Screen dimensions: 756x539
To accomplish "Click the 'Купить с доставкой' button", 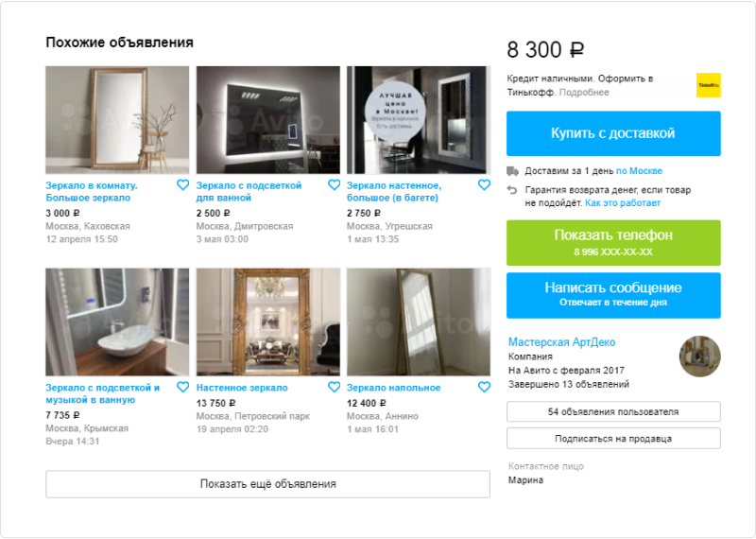I will pyautogui.click(x=613, y=133).
